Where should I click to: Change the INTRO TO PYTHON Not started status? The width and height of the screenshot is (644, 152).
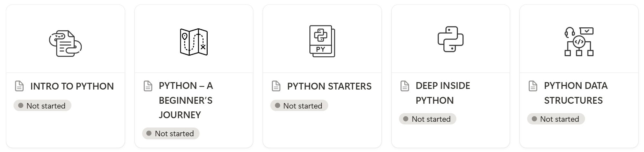tap(42, 106)
